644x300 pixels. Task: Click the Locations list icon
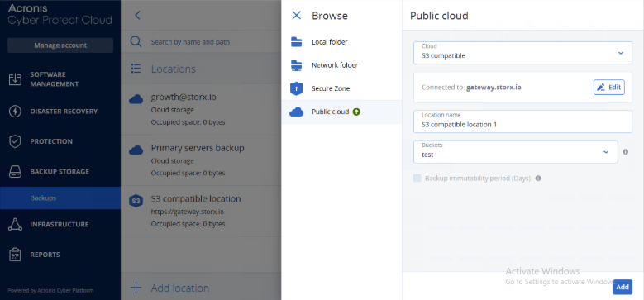pos(136,69)
